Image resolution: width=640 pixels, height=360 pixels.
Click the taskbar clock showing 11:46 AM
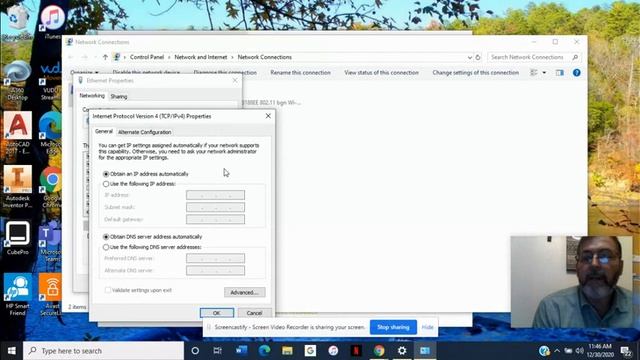point(600,351)
